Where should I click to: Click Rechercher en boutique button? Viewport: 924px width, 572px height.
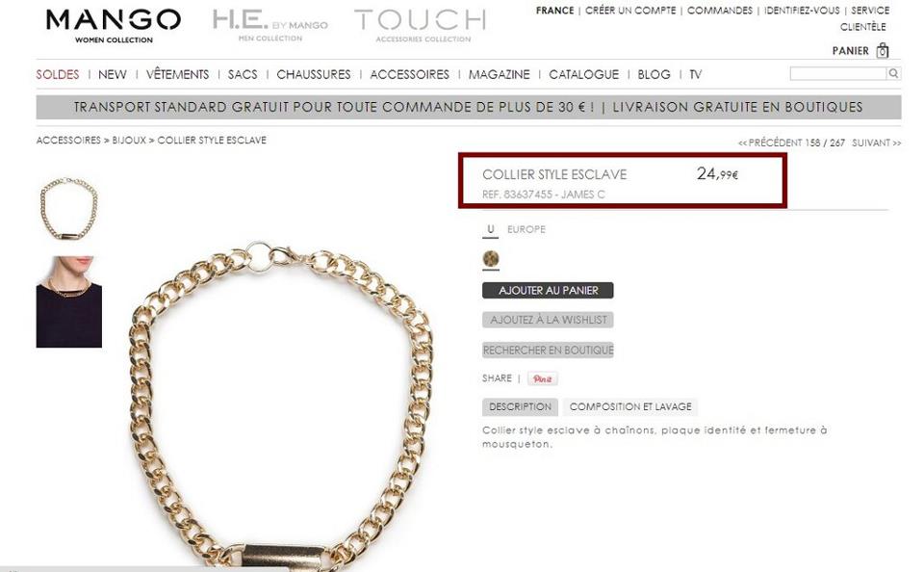[x=548, y=351]
